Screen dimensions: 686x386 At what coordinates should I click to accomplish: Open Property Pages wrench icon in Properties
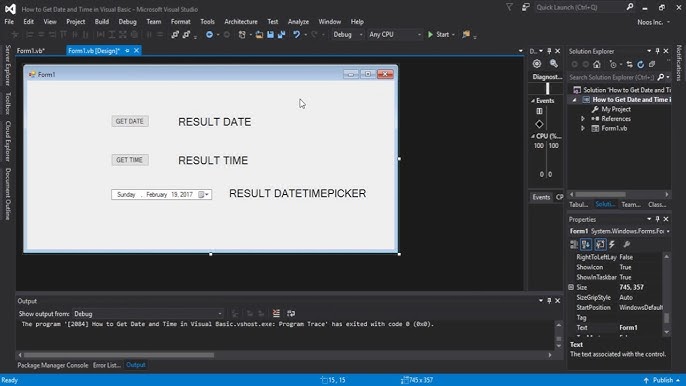tap(626, 244)
